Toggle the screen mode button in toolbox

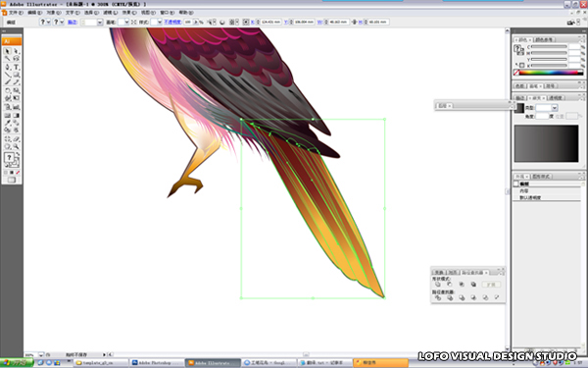pyautogui.click(x=12, y=180)
